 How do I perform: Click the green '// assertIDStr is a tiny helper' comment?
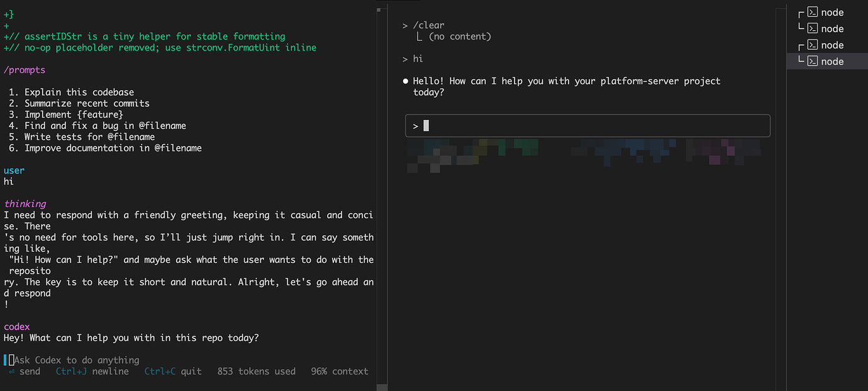click(x=145, y=36)
